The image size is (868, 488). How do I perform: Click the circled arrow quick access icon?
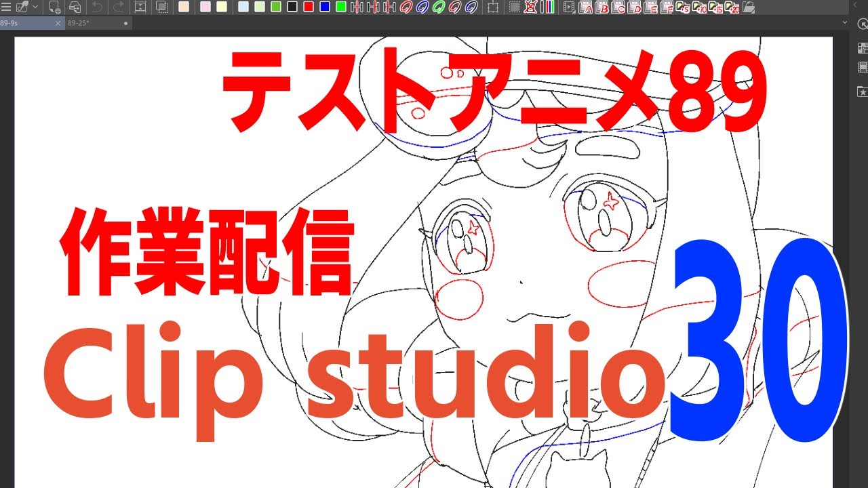[x=863, y=25]
